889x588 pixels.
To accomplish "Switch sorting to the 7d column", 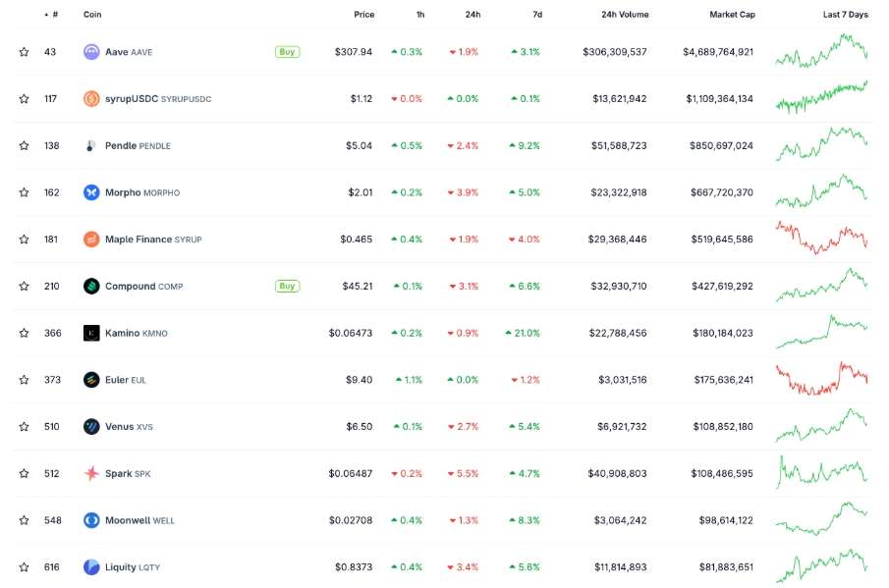I will tap(532, 14).
